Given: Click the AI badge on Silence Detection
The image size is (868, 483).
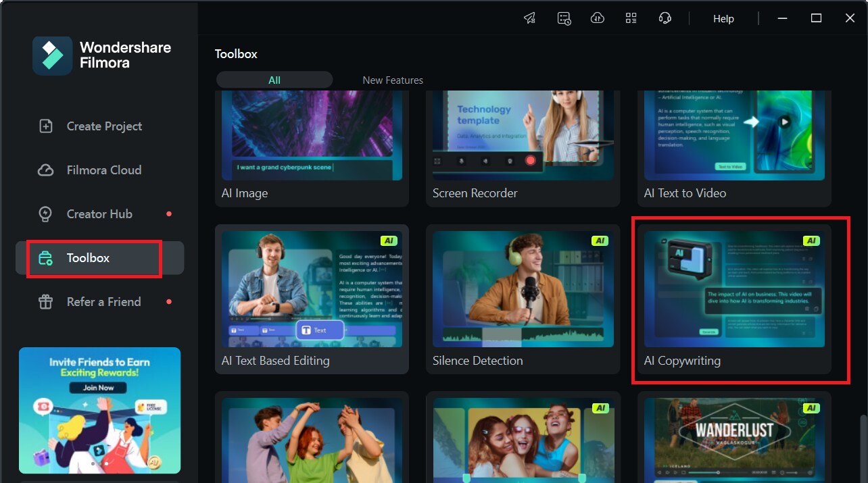Looking at the screenshot, I should pos(600,240).
